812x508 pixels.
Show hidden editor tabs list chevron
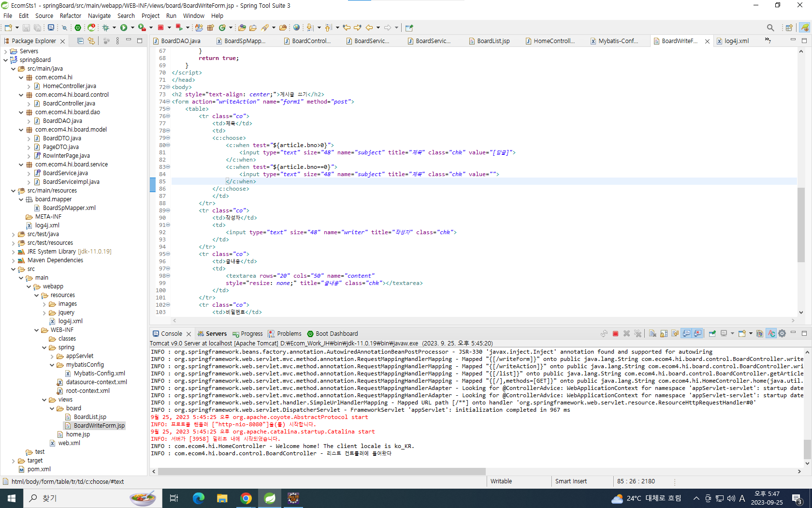pyautogui.click(x=768, y=41)
